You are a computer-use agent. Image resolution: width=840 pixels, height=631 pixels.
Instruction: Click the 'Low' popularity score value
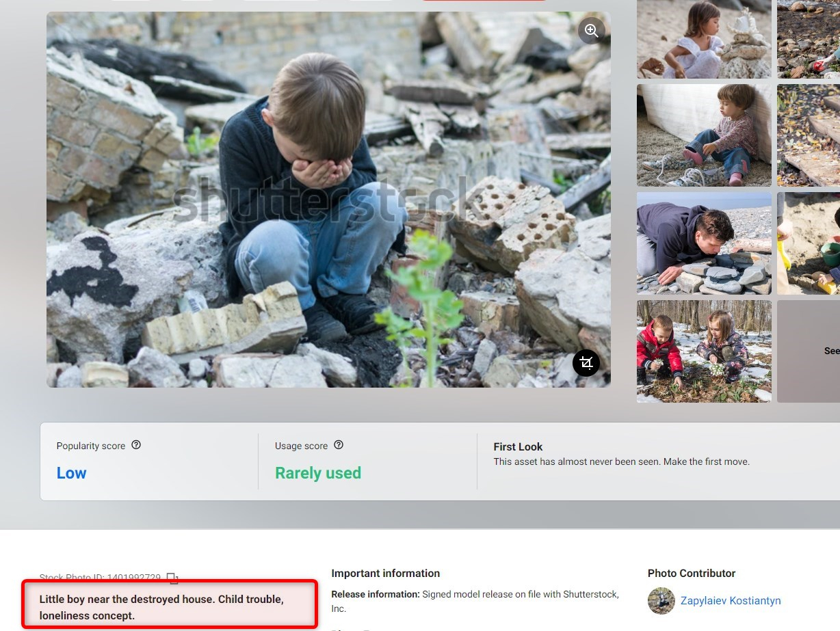pyautogui.click(x=72, y=473)
